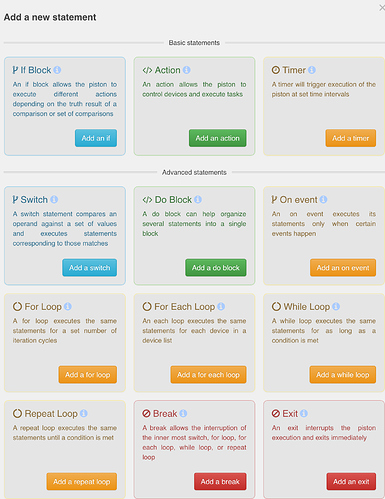Add an action statement

click(x=218, y=138)
